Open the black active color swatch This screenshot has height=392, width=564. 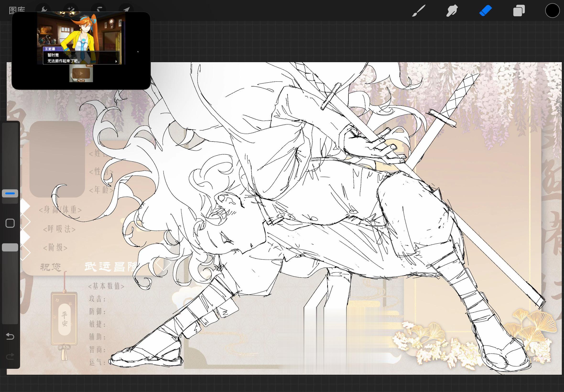[552, 11]
